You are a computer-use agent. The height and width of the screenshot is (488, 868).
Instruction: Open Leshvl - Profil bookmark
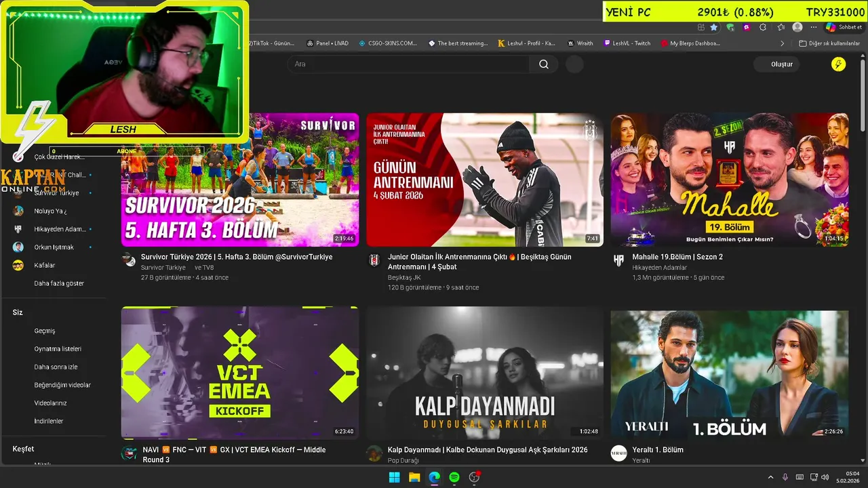click(526, 43)
